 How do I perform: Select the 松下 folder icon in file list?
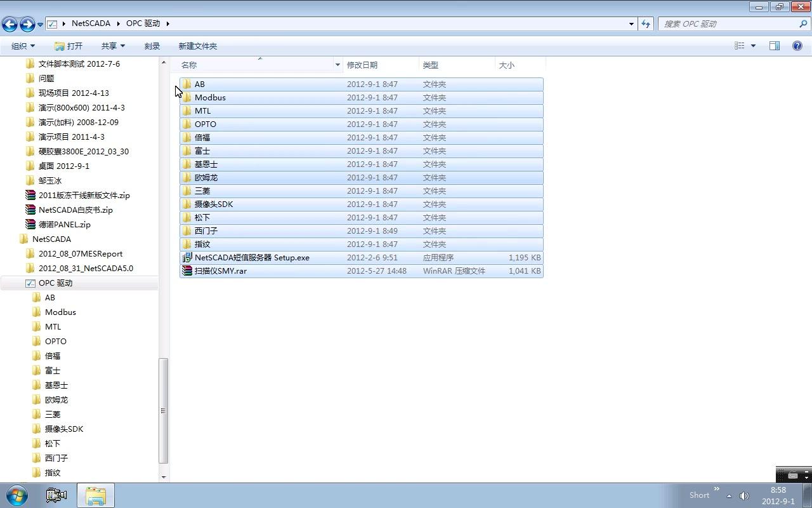pyautogui.click(x=187, y=217)
